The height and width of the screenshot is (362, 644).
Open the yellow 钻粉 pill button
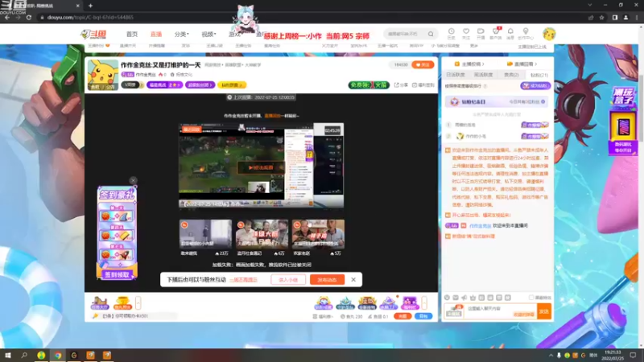tap(232, 85)
